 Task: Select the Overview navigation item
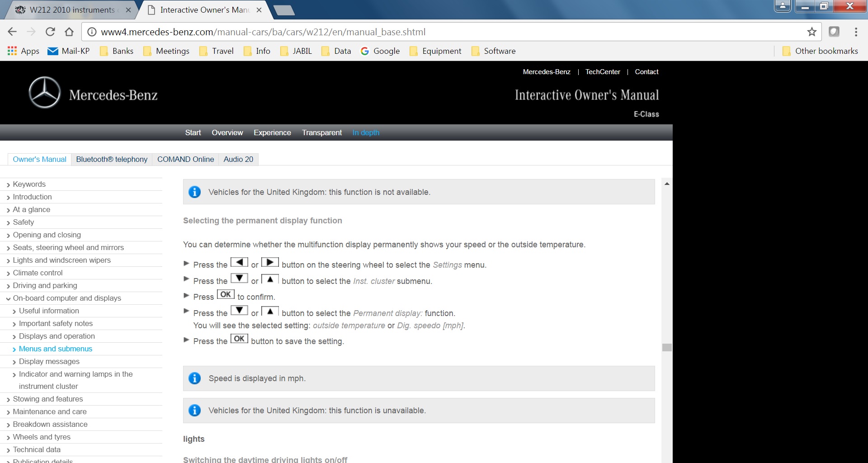[x=227, y=132]
